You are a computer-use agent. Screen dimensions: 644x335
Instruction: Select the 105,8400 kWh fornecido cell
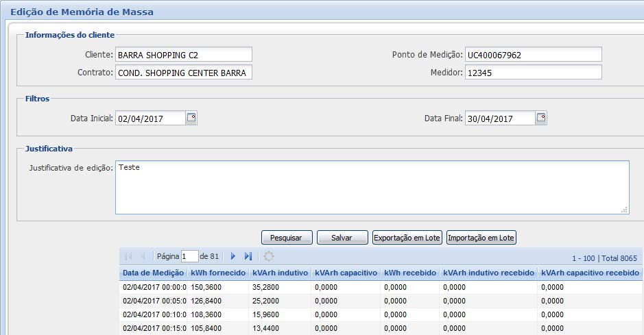click(x=218, y=328)
